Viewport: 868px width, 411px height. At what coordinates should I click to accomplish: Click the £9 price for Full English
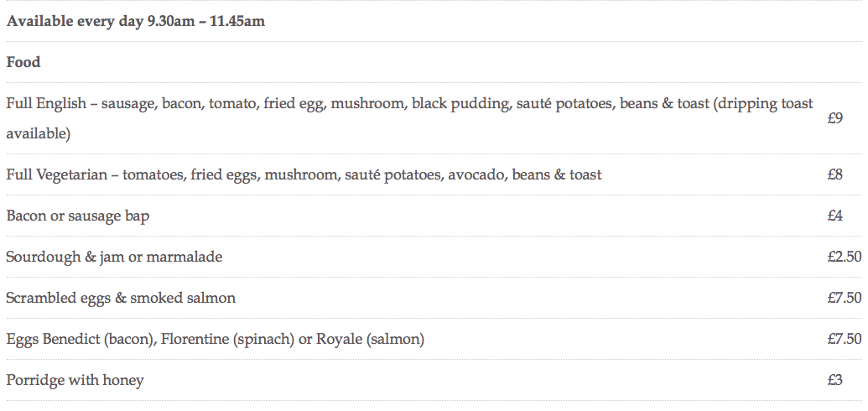pyautogui.click(x=834, y=118)
